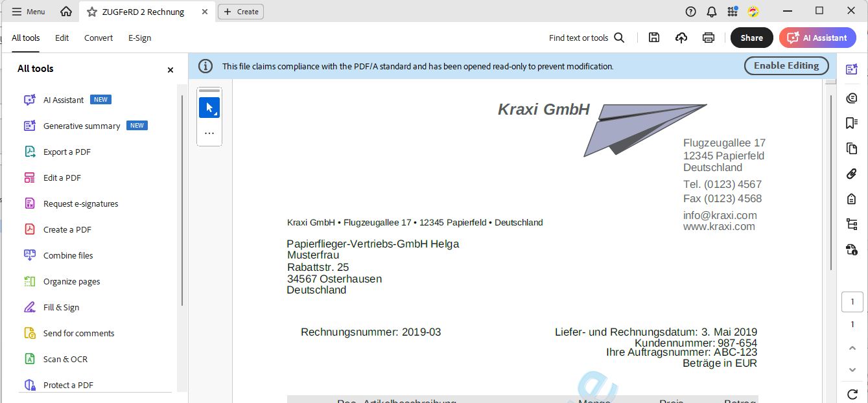
Task: Close the All tools panel
Action: click(x=170, y=69)
